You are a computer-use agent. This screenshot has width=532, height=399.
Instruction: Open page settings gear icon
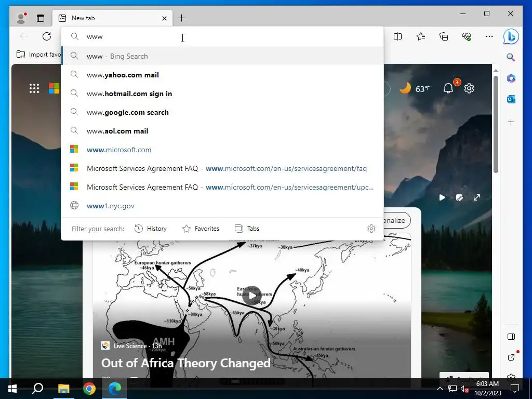pyautogui.click(x=469, y=88)
